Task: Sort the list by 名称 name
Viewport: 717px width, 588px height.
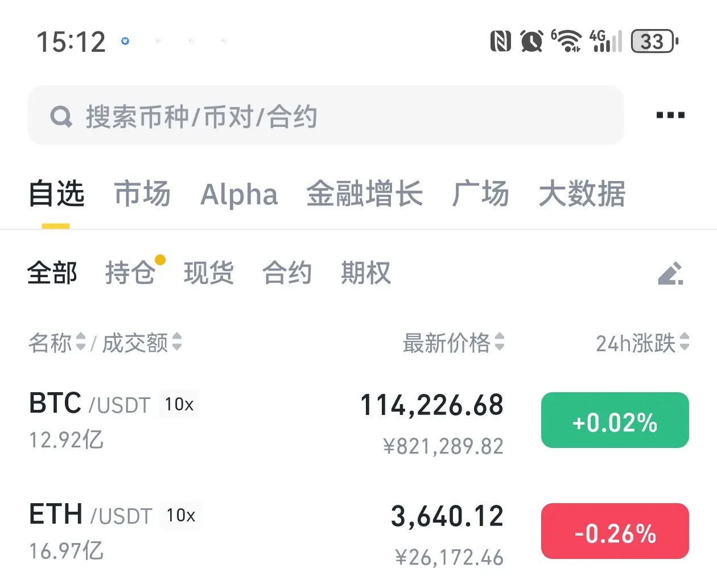Action: (57, 343)
